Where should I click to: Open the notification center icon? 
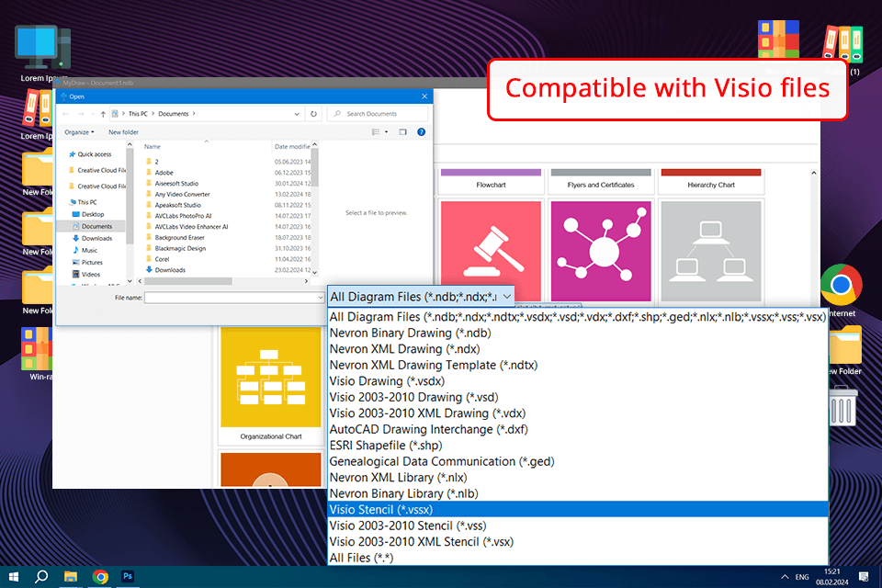(864, 577)
